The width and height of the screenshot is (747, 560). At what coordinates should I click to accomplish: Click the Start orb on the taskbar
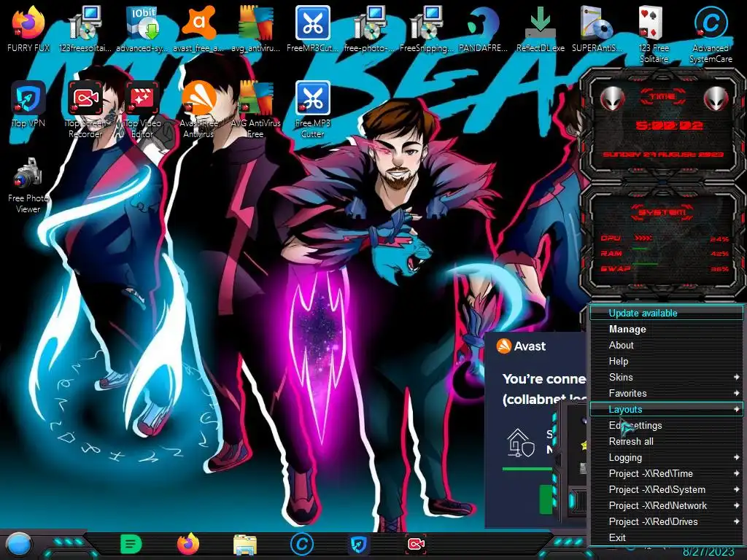point(19,545)
